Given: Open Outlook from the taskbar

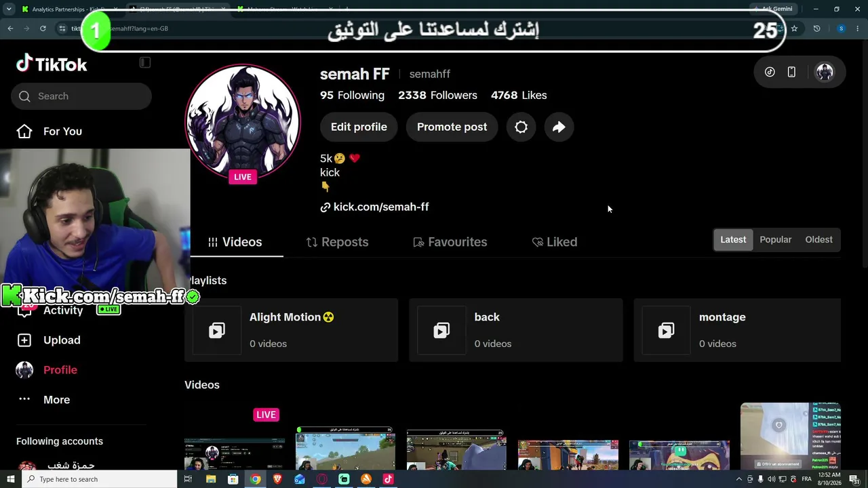Looking at the screenshot, I should click(x=300, y=479).
